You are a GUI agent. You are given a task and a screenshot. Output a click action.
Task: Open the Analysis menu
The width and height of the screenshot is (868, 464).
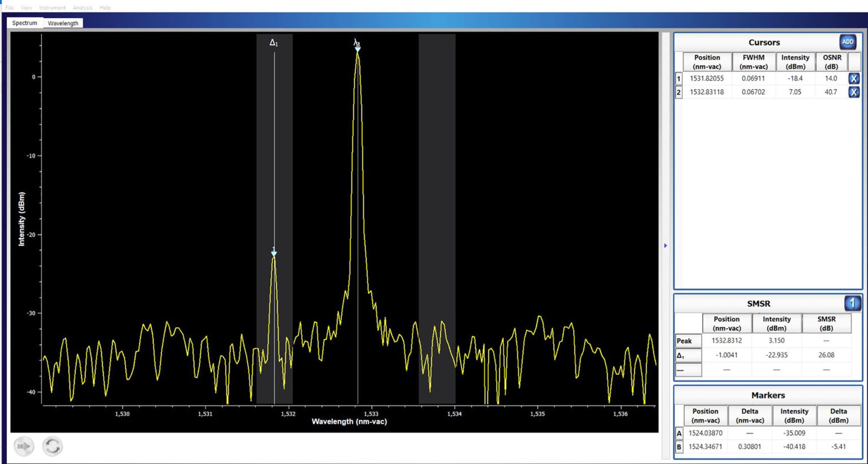[82, 7]
